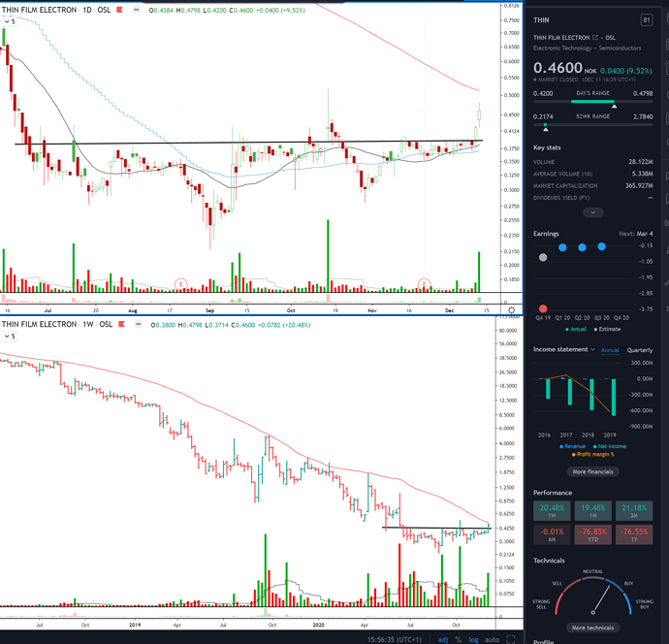669x644 pixels.
Task: Open THIN FILM ELECTRON external link icon
Action: coord(595,38)
